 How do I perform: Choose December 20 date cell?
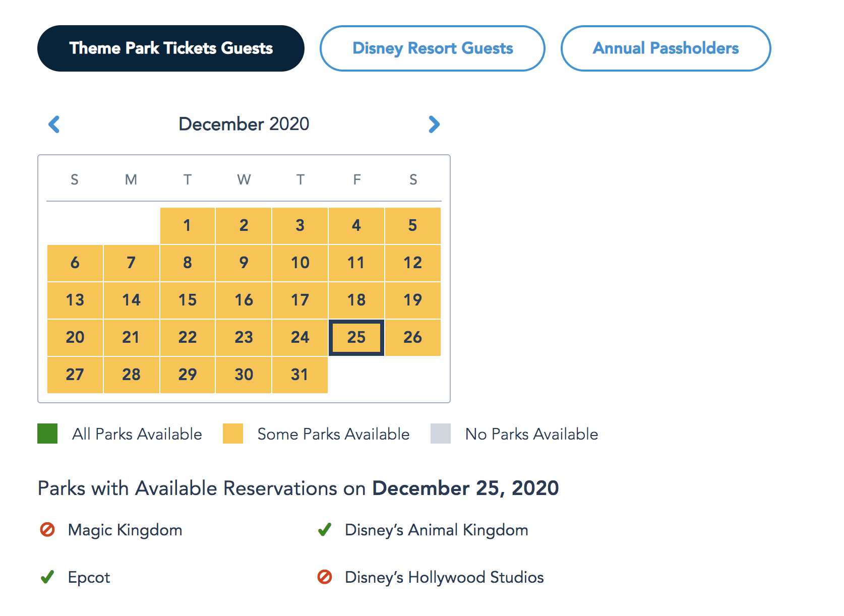pyautogui.click(x=75, y=337)
